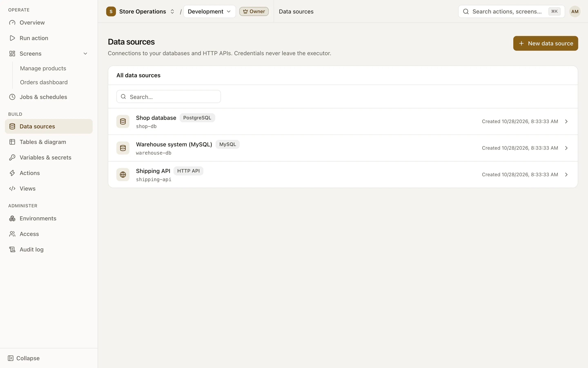Click the Data sources breadcrumb label
Viewport: 588px width, 368px height.
(296, 11)
